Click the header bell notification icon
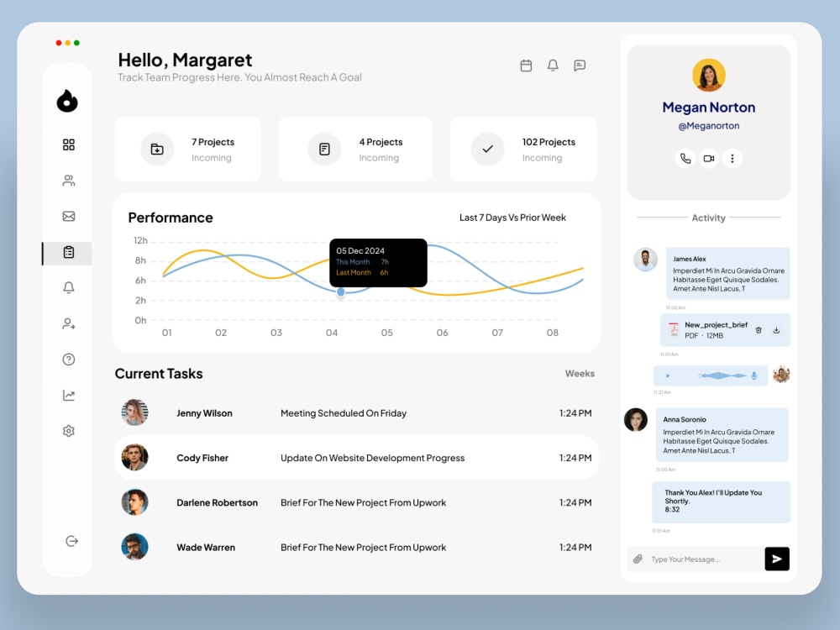The image size is (840, 630). coord(553,66)
